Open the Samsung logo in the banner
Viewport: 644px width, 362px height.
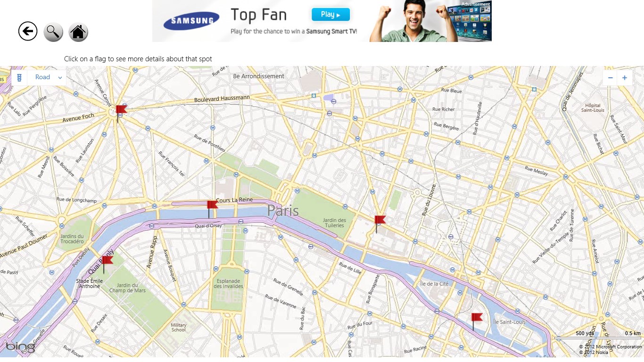[x=191, y=21]
